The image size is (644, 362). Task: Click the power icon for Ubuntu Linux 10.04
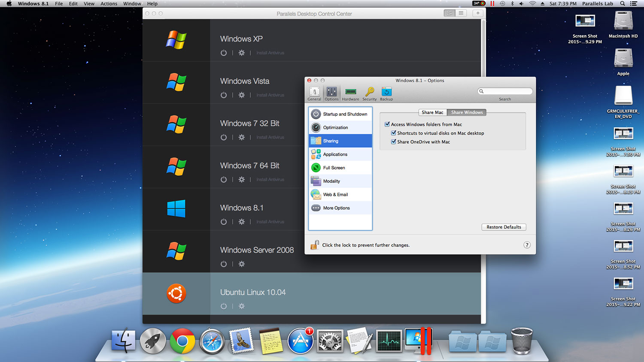(x=224, y=306)
